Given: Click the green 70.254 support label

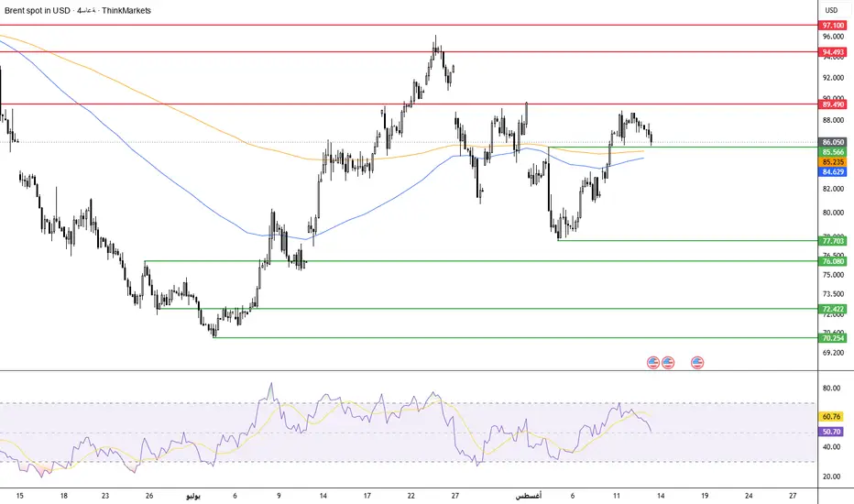Looking at the screenshot, I should pos(833,338).
